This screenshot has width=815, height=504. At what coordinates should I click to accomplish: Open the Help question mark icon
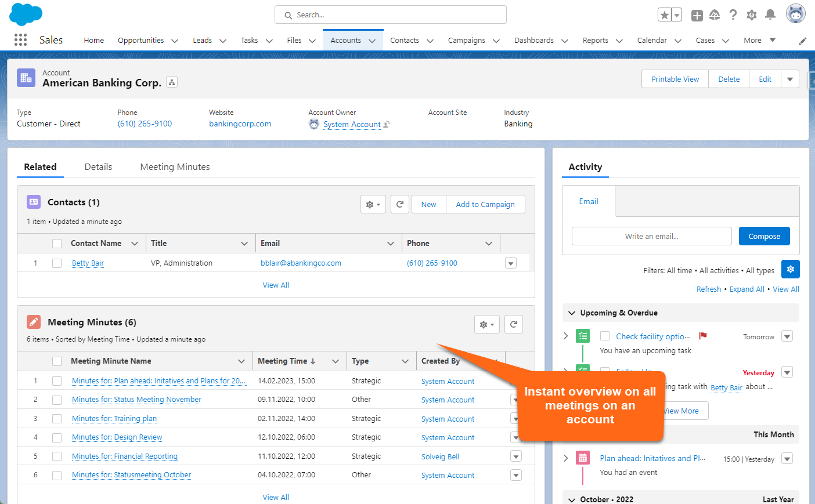pos(733,15)
